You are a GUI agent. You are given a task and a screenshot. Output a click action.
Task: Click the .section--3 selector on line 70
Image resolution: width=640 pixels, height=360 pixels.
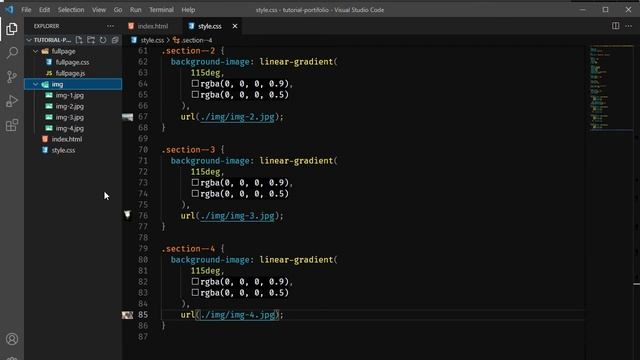point(188,150)
